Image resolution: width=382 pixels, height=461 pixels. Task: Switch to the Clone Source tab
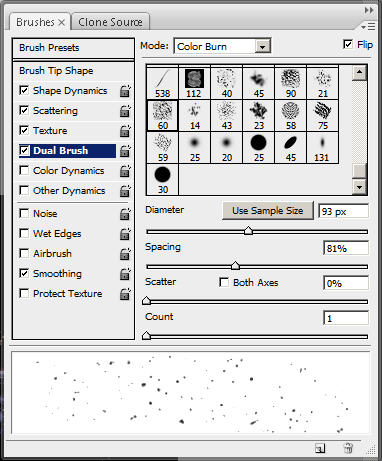(x=110, y=22)
